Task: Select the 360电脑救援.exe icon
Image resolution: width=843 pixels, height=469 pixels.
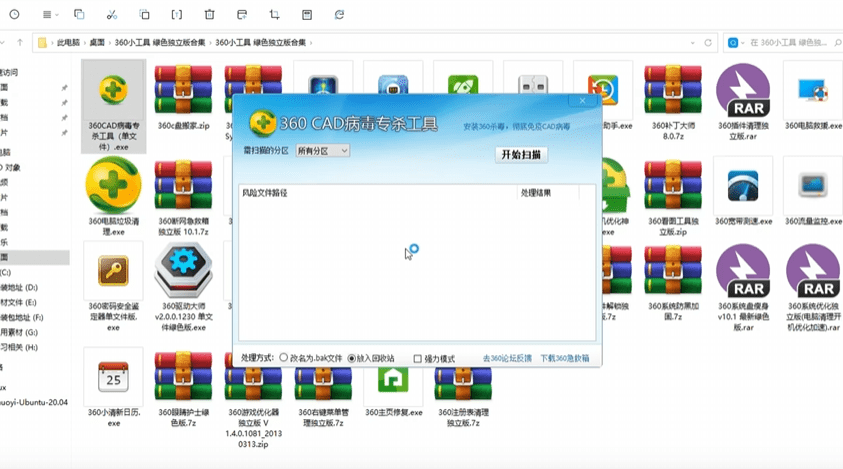Action: tap(811, 90)
